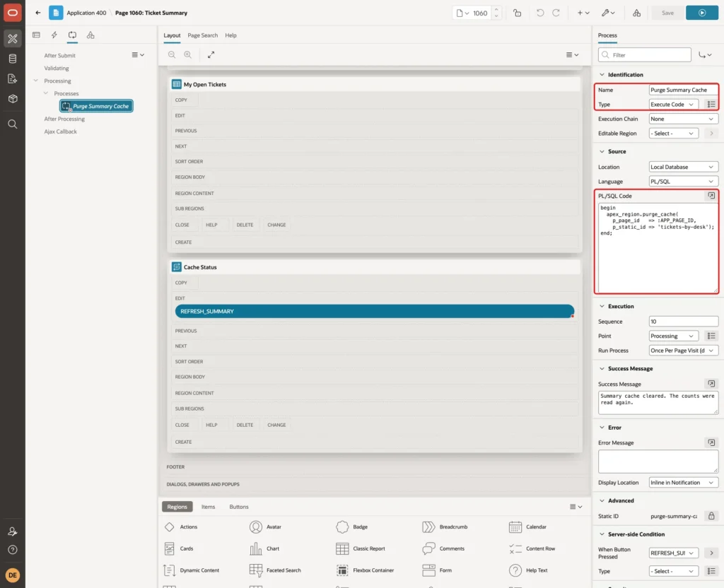
Task: Click the Save button
Action: tap(667, 13)
